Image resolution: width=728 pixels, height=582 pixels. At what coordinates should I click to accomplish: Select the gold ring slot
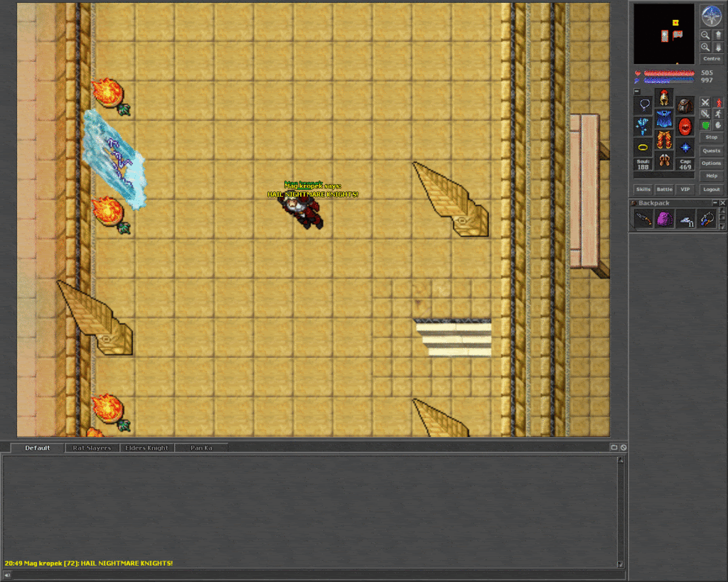(643, 147)
